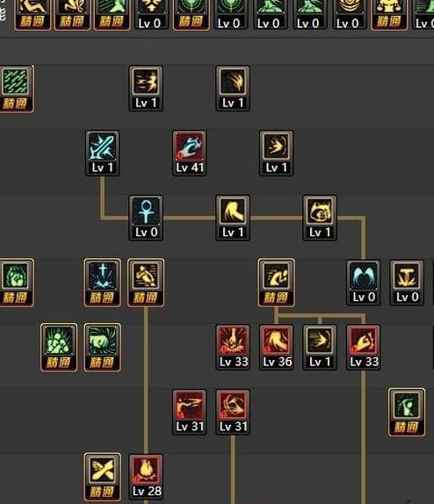
Task: Select the Lv 28 red flame skill
Action: click(x=146, y=477)
